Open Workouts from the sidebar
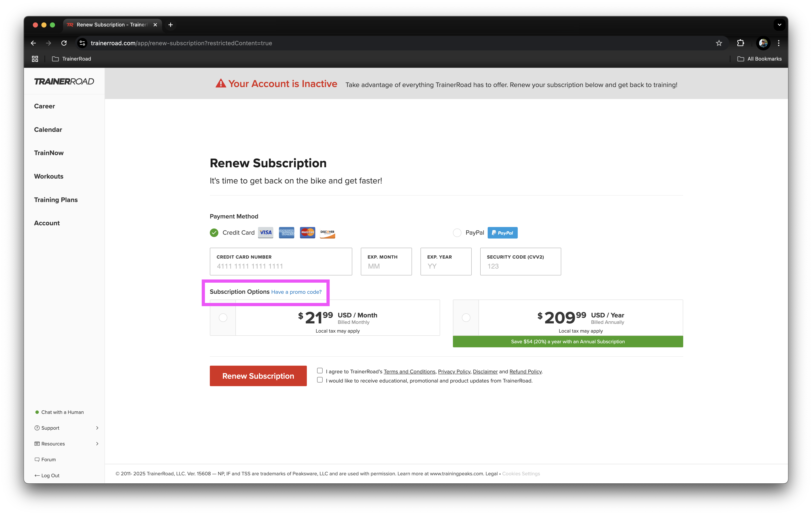 [49, 176]
